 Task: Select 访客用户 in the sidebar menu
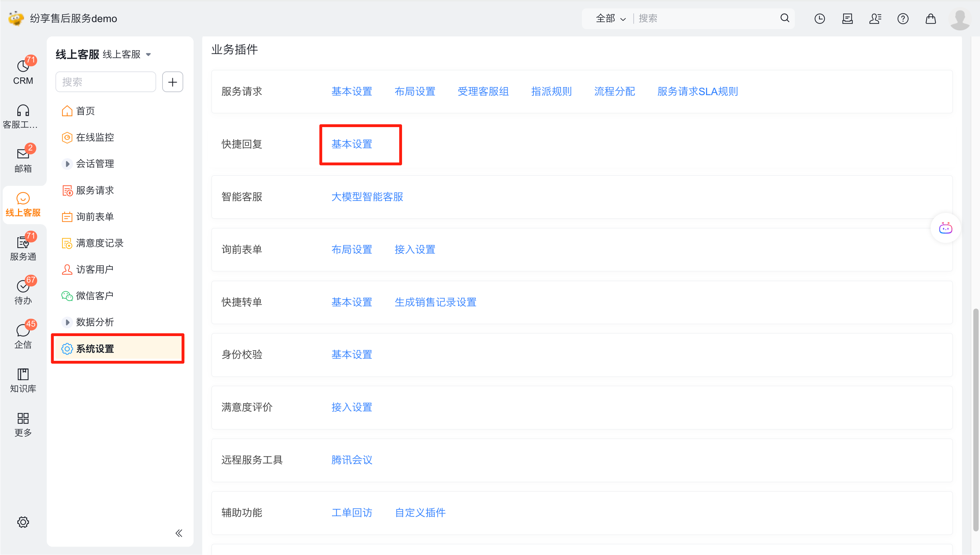tap(95, 269)
